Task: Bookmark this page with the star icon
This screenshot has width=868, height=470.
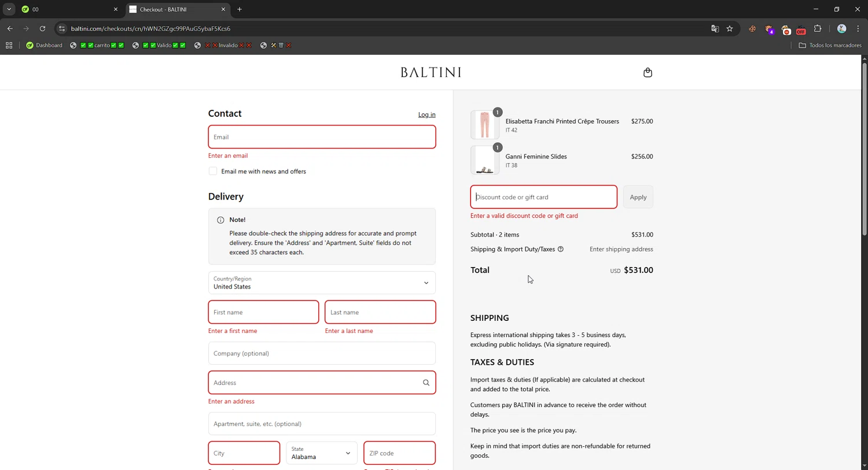Action: coord(730,28)
